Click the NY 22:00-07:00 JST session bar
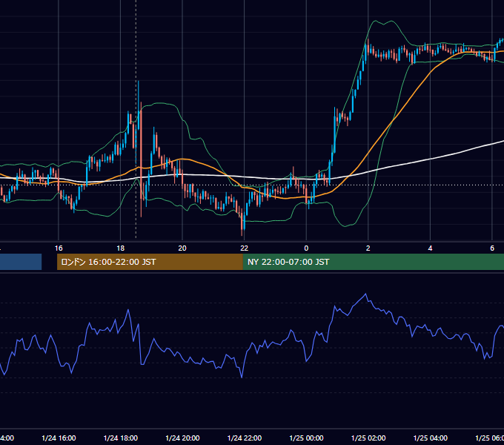The height and width of the screenshot is (445, 504). [373, 262]
